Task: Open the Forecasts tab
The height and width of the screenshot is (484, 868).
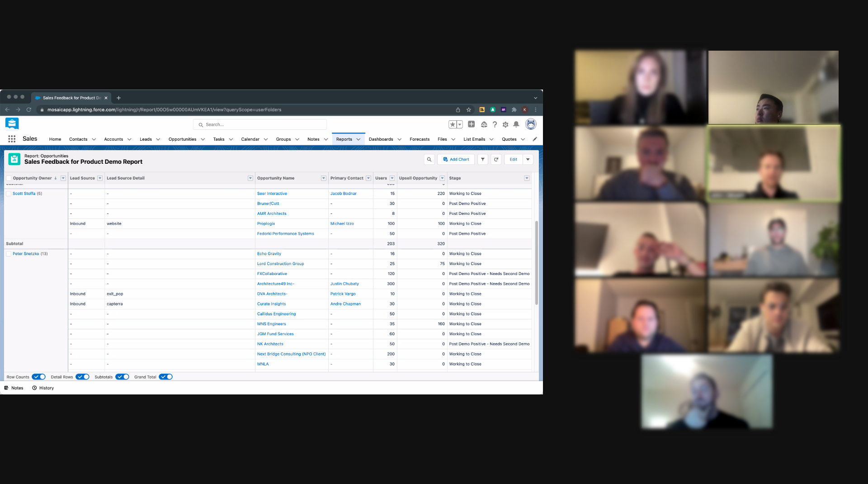Action: pyautogui.click(x=420, y=139)
